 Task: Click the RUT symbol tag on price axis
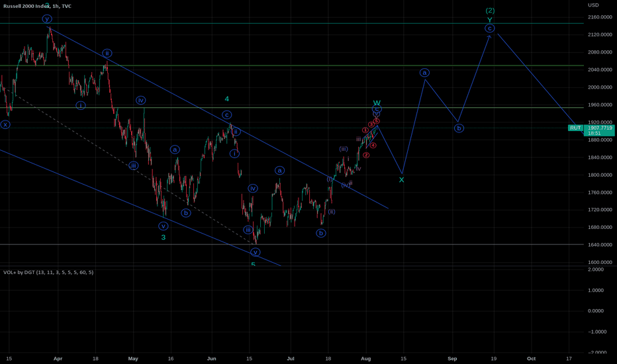tap(575, 128)
